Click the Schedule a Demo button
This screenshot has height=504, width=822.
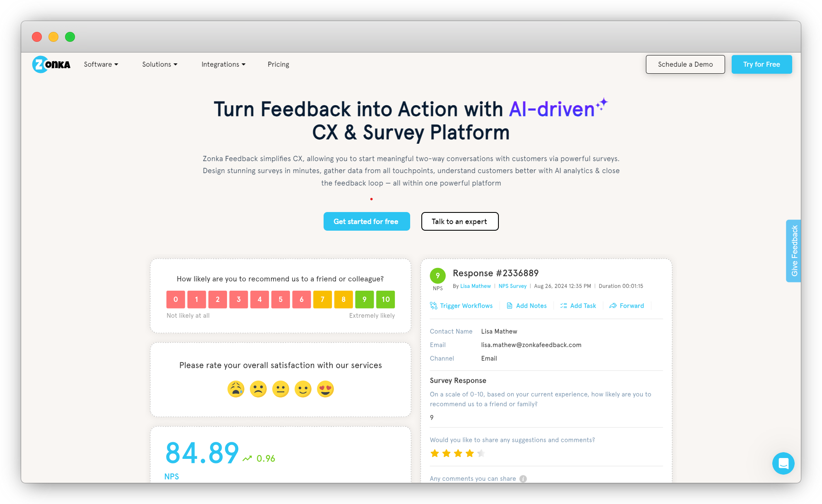pos(684,64)
